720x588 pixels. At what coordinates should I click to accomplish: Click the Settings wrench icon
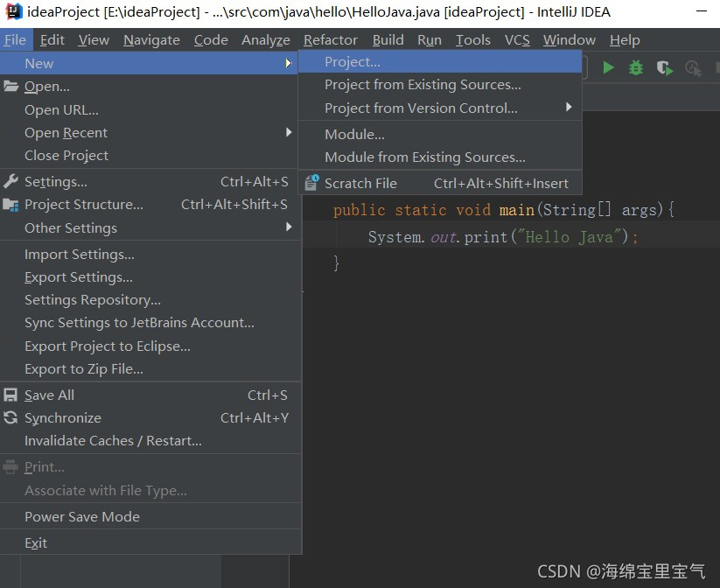click(10, 181)
